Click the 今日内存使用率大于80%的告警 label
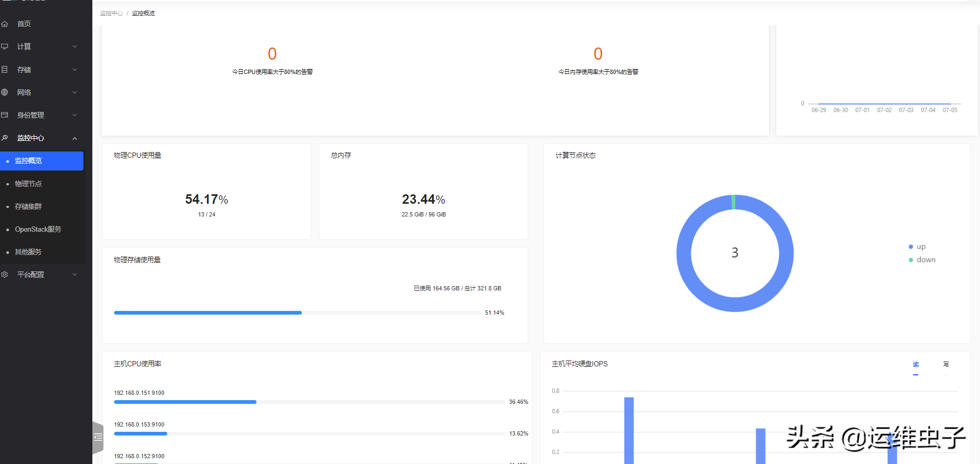980x464 pixels. [598, 72]
